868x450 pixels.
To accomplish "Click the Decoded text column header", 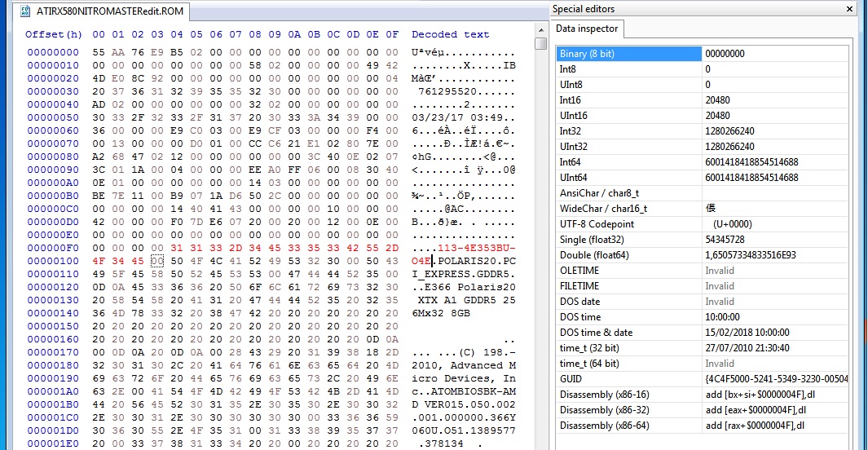I will coord(450,34).
